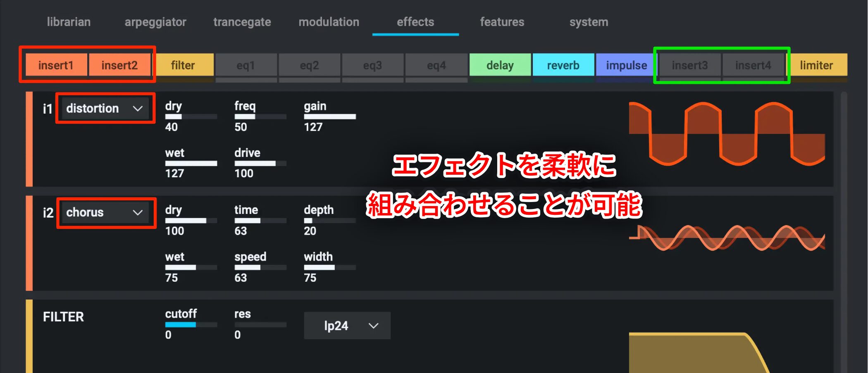Select the reverb effect slot
Image resolution: width=868 pixels, height=373 pixels.
[563, 65]
